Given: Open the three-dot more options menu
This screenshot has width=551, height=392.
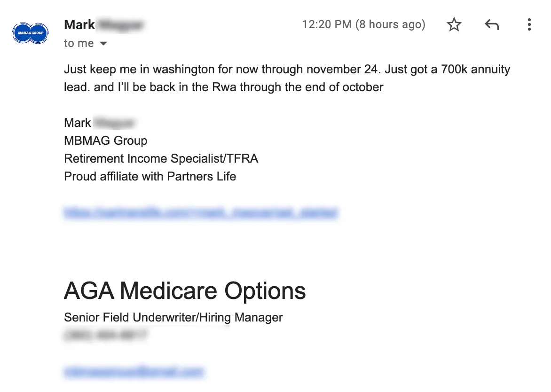Looking at the screenshot, I should click(x=529, y=24).
